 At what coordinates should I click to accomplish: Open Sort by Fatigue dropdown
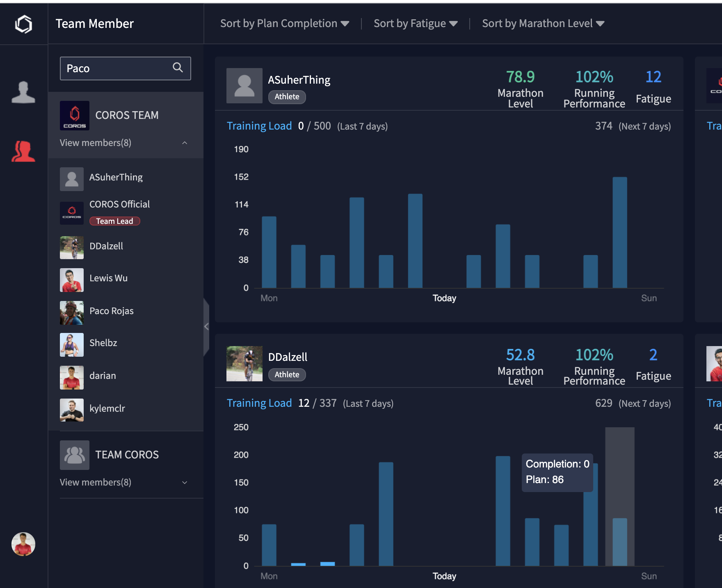tap(415, 24)
